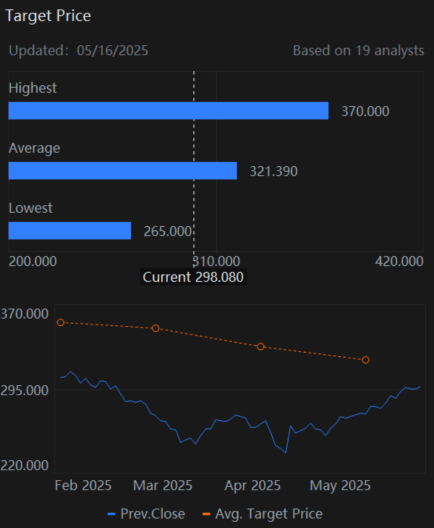Click the 'Target Price' heading
Screen dimensions: 434x528
(48, 16)
